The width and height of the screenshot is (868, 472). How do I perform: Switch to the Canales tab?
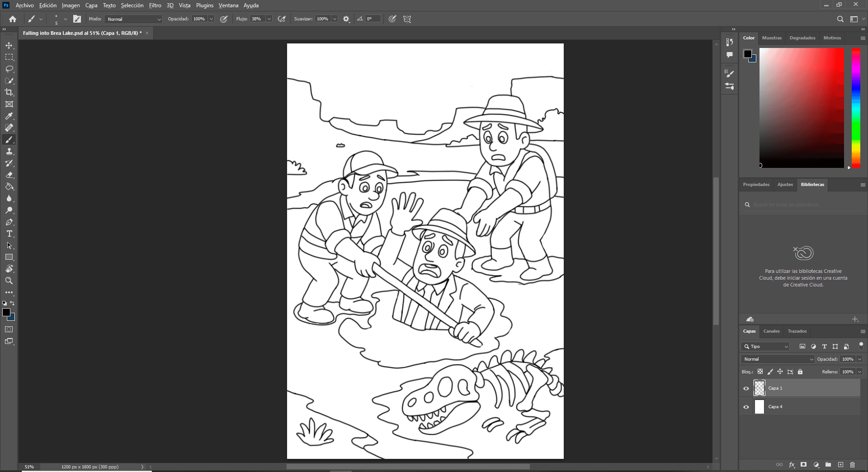[771, 331]
